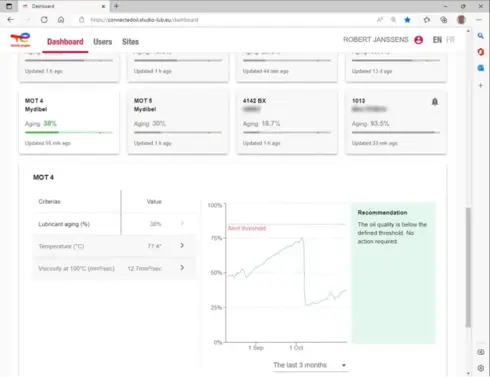Click the aging chart line plot
Viewport: 490px width, 377px height.
287,272
